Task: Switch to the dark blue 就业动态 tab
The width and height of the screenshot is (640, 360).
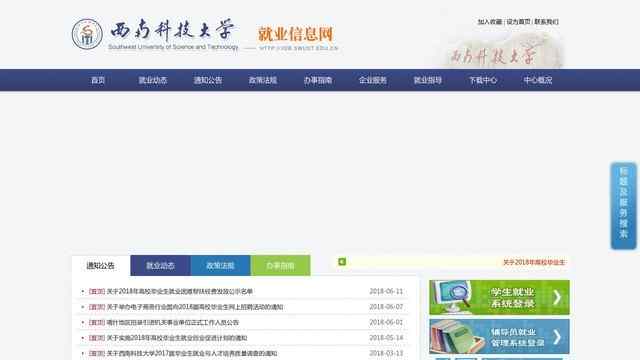Action: tap(160, 266)
